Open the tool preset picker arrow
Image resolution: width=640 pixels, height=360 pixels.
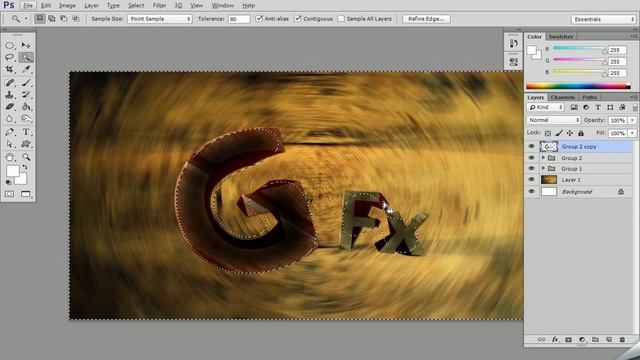coord(27,19)
